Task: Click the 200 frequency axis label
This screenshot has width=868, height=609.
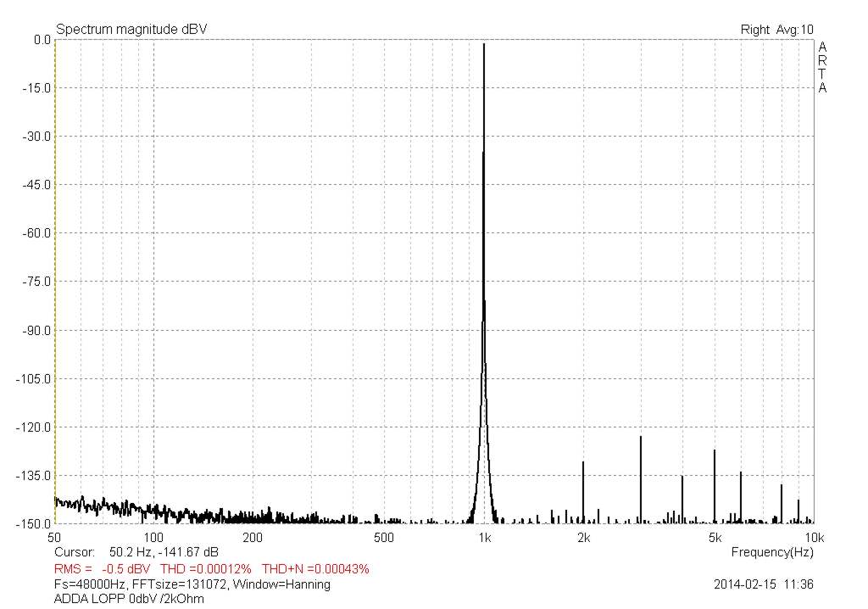Action: point(253,538)
